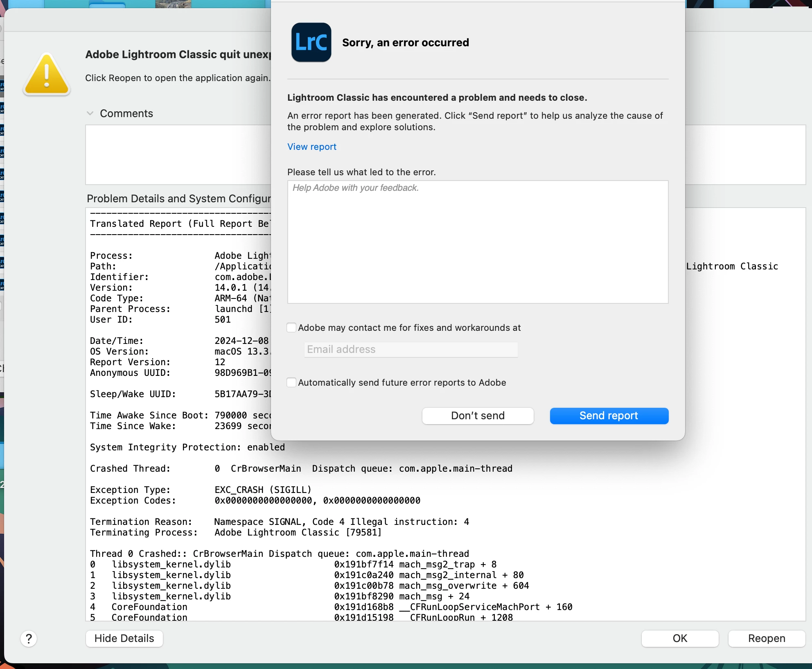Click the blue folder icon behind the window
Viewport: 812px width, 669px height.
pos(107,5)
